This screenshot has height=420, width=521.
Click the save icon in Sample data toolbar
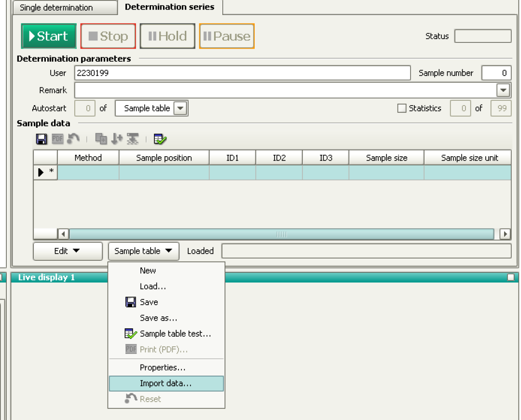point(41,139)
